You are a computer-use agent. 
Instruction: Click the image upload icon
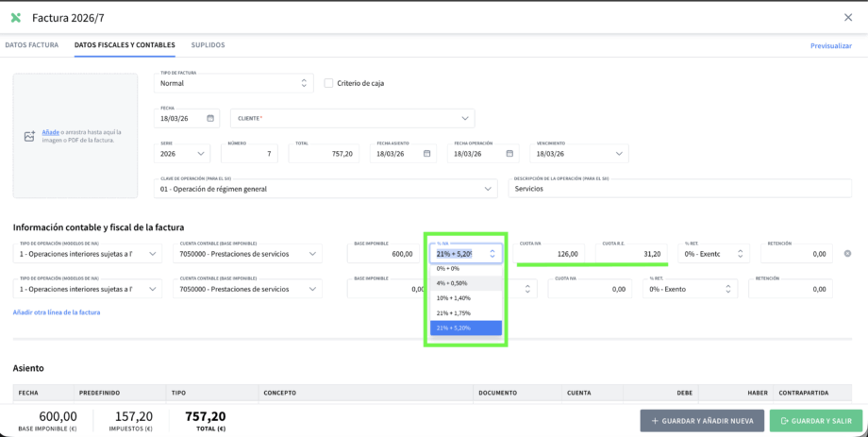29,136
